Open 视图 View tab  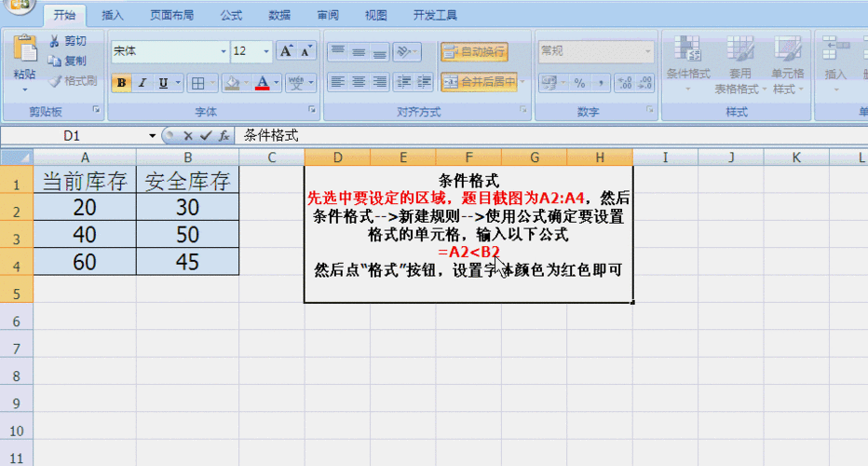[376, 15]
